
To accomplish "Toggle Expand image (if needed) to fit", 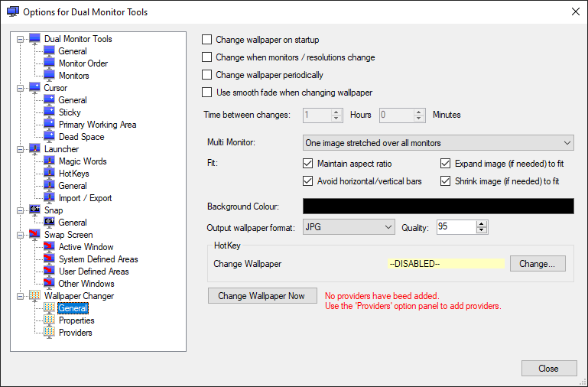I will click(x=446, y=164).
